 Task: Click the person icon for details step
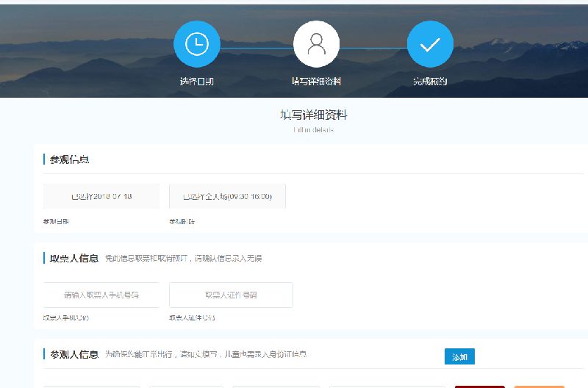pos(316,44)
